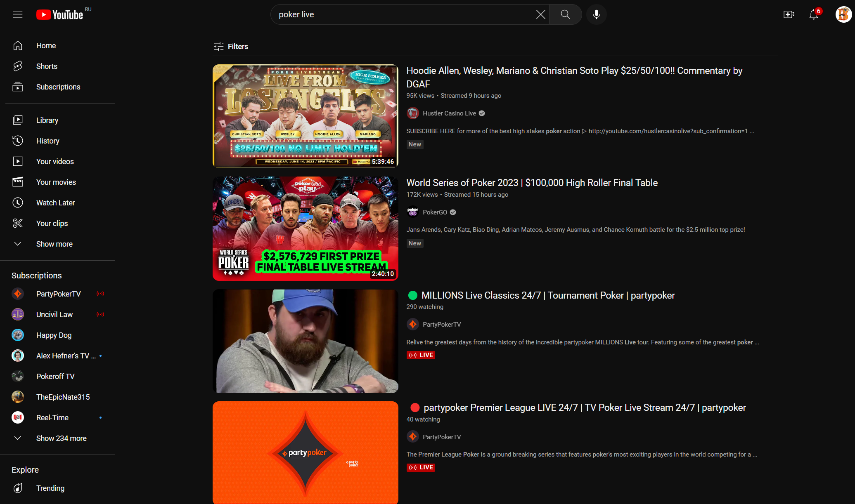The height and width of the screenshot is (504, 855).
Task: Click the YouTube logo
Action: (x=60, y=15)
